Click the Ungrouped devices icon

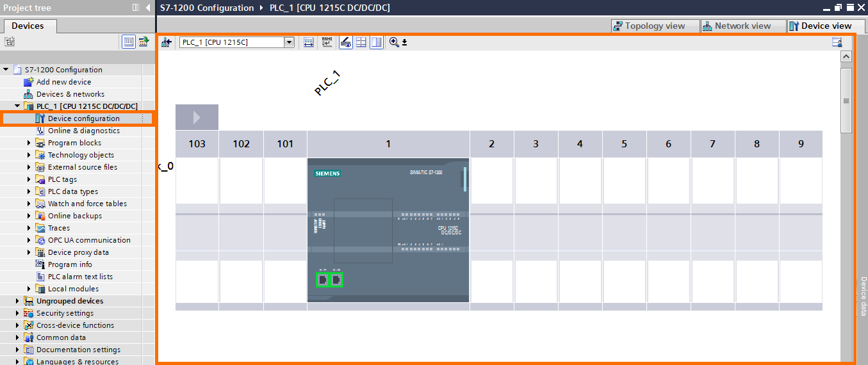[x=29, y=301]
